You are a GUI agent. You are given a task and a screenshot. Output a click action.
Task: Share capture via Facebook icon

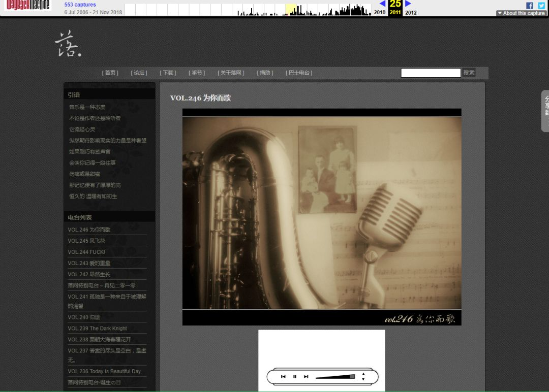point(530,6)
